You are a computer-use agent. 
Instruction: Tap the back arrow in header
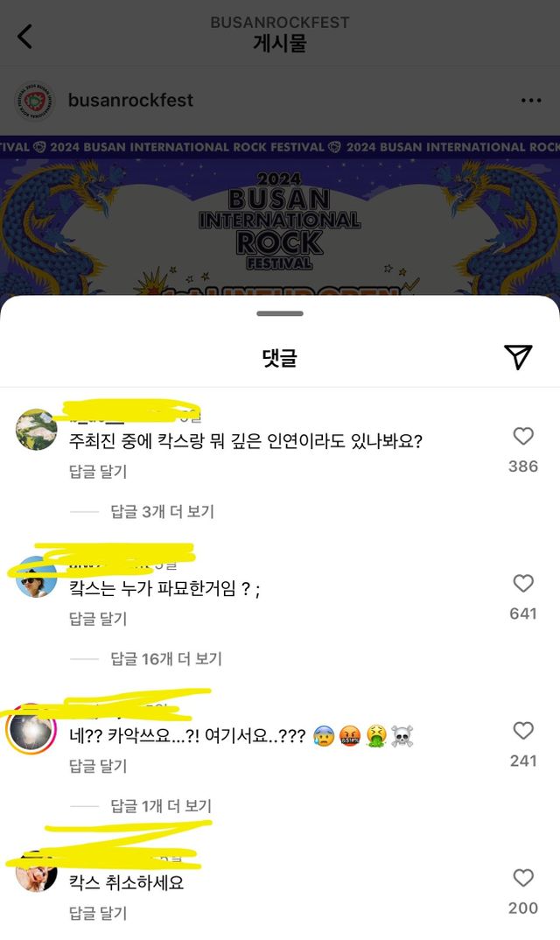pyautogui.click(x=24, y=37)
